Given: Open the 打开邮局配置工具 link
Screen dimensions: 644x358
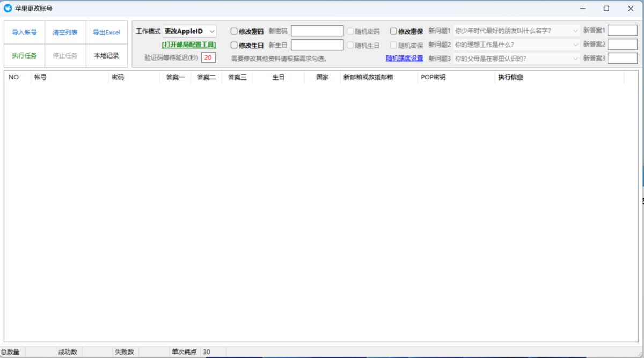Looking at the screenshot, I should pyautogui.click(x=189, y=45).
